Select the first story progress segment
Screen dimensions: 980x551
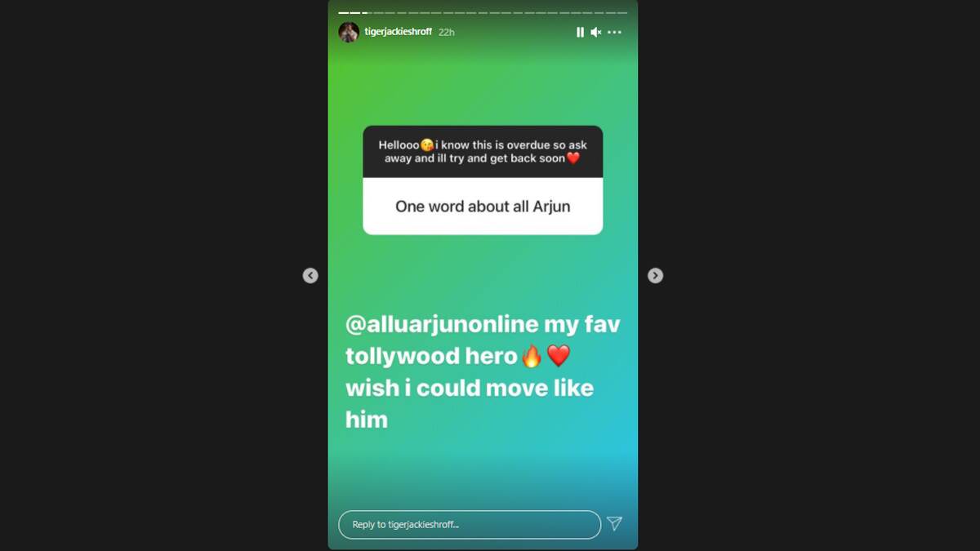pyautogui.click(x=343, y=13)
